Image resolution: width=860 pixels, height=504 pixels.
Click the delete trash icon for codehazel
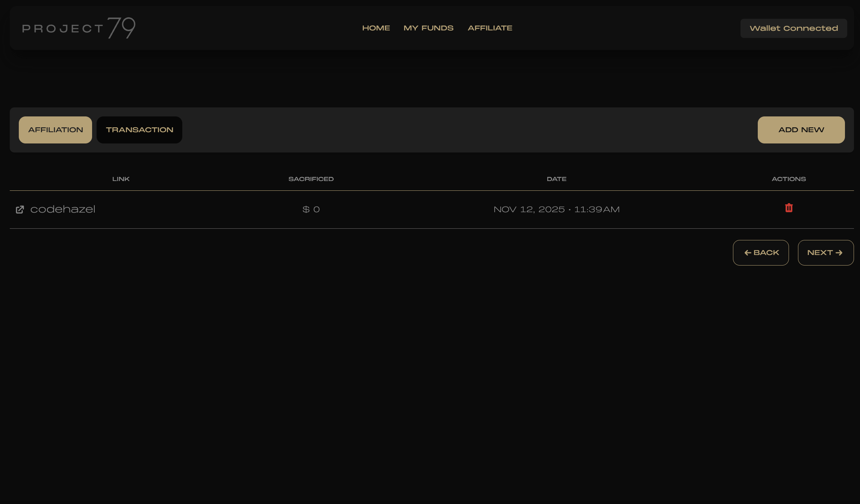tap(788, 208)
